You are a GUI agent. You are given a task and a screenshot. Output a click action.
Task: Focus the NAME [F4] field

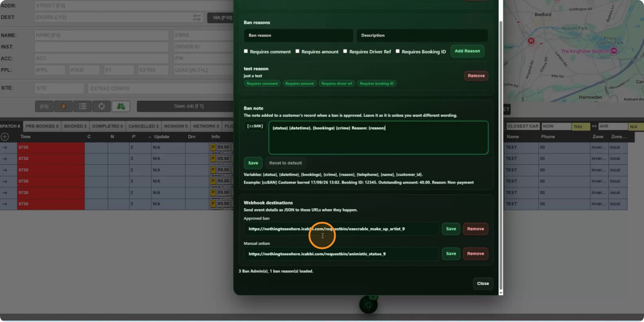[102, 35]
